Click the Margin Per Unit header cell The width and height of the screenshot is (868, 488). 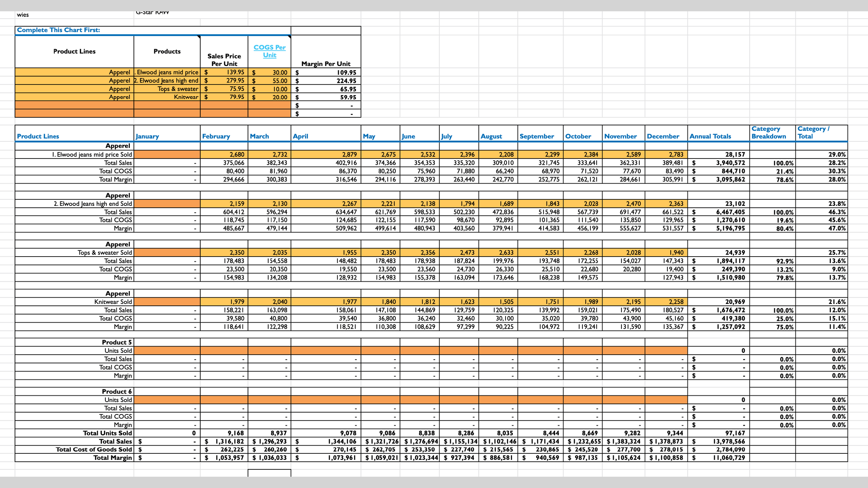pyautogui.click(x=326, y=52)
